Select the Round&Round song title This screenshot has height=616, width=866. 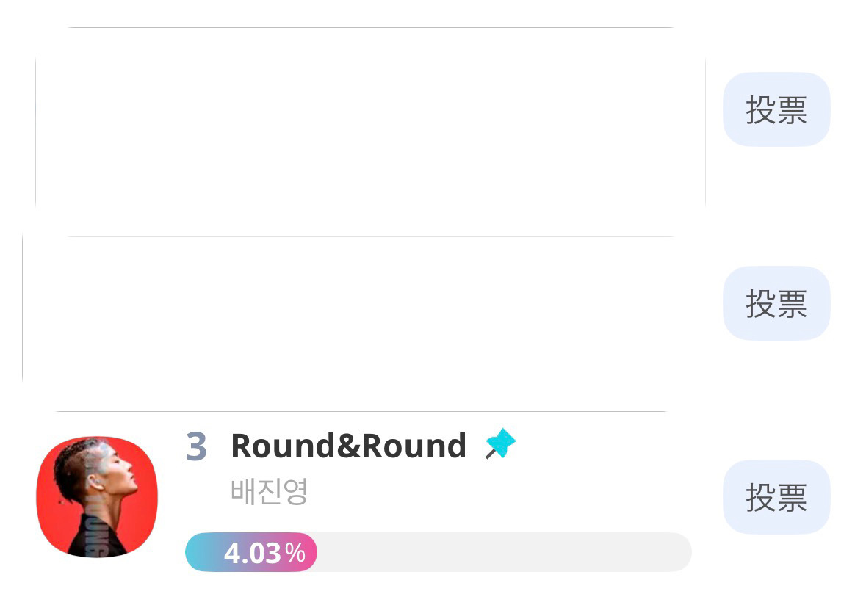point(348,446)
